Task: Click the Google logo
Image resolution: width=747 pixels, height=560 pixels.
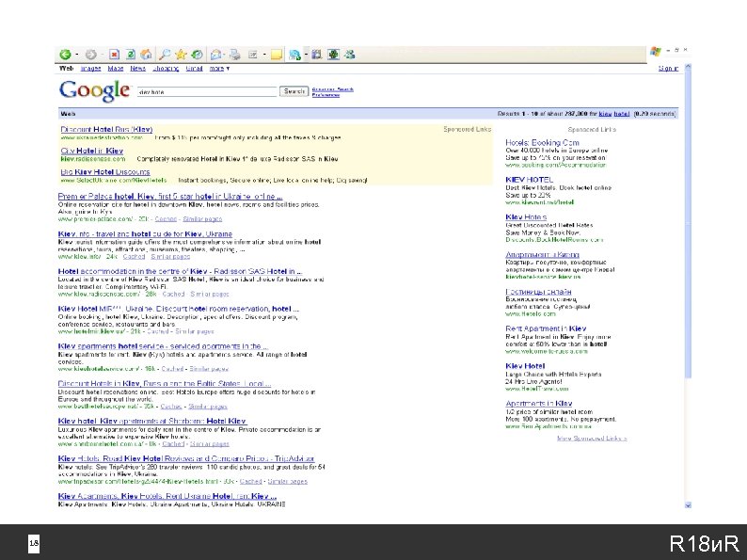Action: coord(94,90)
